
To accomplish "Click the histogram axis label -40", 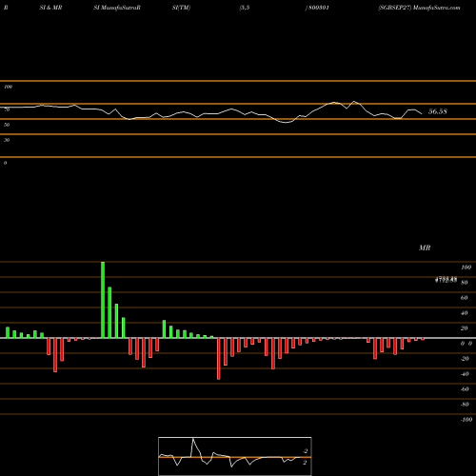I will coord(465,374).
